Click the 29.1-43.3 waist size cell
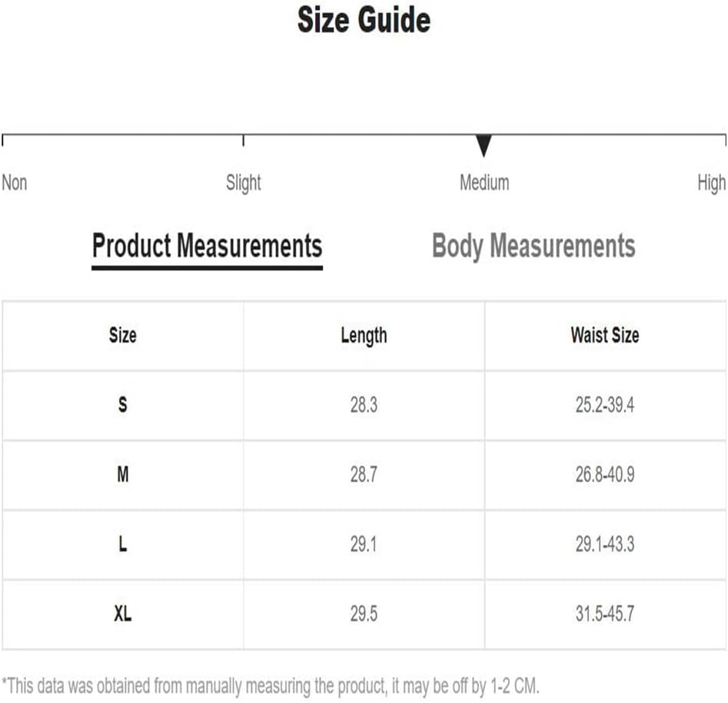Image resolution: width=728 pixels, height=703 pixels. click(605, 544)
